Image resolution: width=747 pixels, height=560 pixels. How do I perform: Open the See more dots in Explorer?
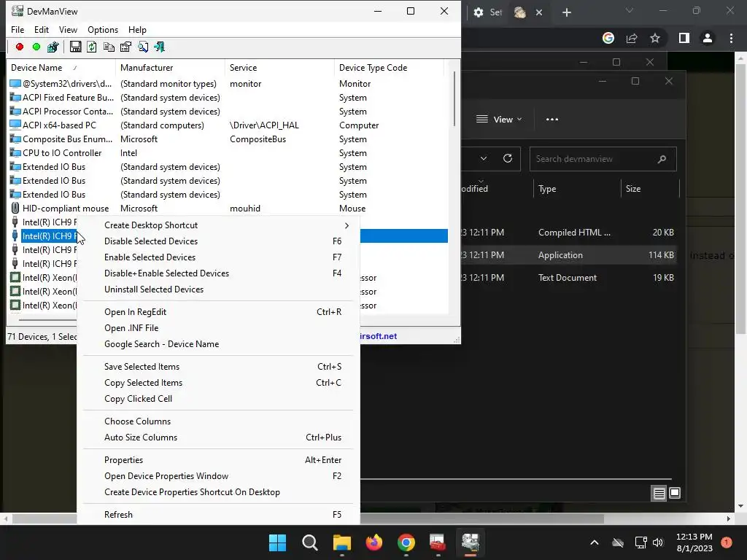tap(552, 119)
